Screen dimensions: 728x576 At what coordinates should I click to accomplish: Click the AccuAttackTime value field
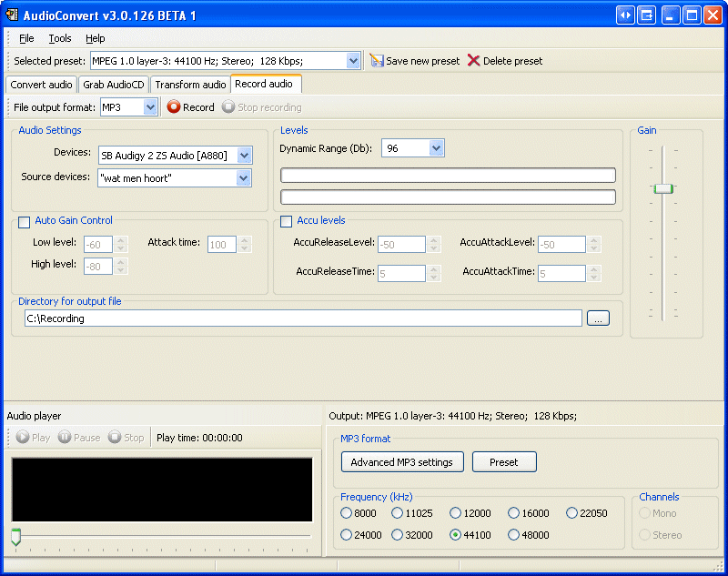pyautogui.click(x=561, y=273)
